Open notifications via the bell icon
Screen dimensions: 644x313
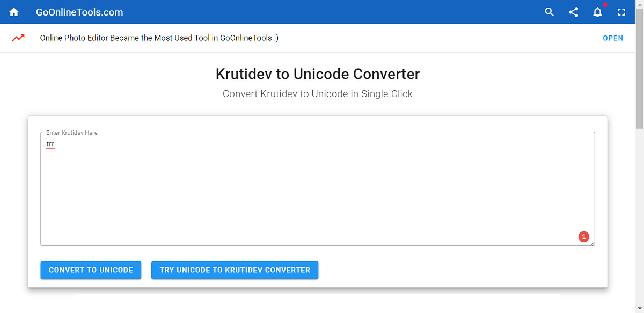(x=597, y=12)
